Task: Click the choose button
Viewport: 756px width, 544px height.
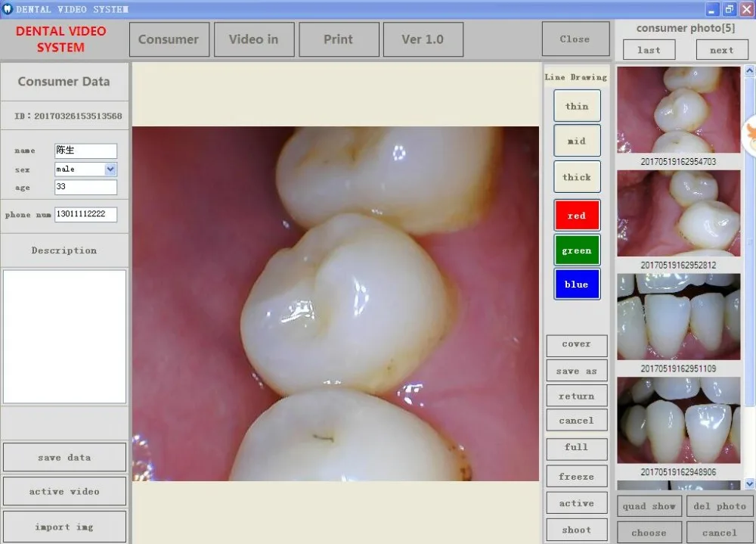Action: tap(649, 532)
